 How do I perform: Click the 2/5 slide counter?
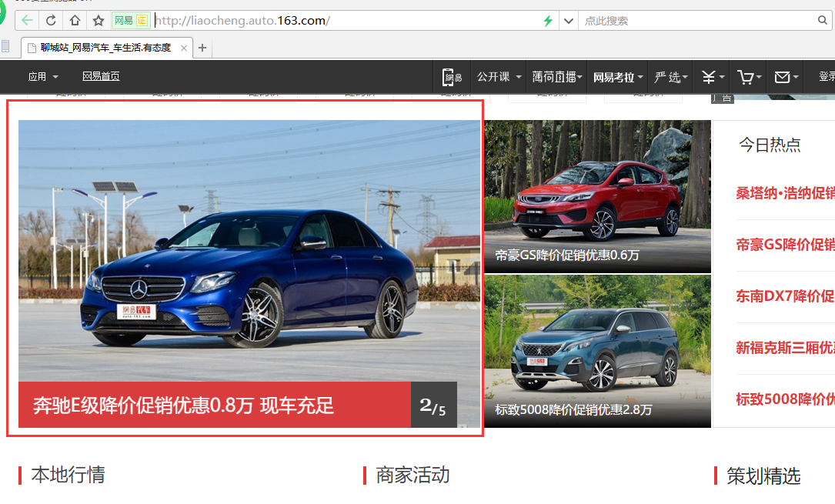pyautogui.click(x=433, y=405)
